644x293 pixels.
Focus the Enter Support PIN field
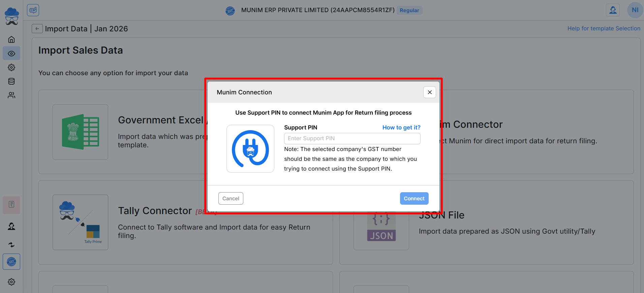[352, 139]
